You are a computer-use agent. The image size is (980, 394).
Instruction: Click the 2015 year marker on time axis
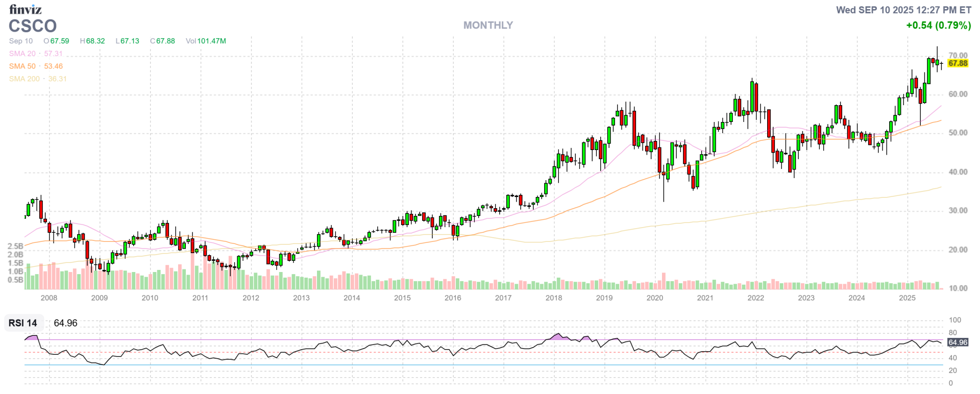(x=402, y=298)
